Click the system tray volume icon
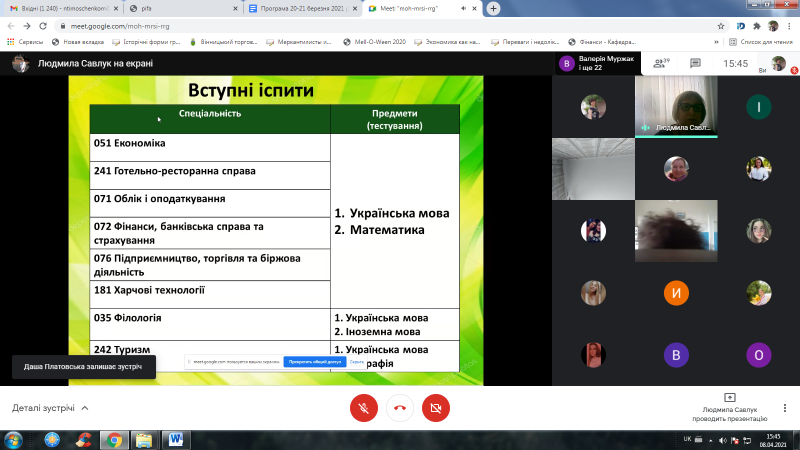 (722, 440)
